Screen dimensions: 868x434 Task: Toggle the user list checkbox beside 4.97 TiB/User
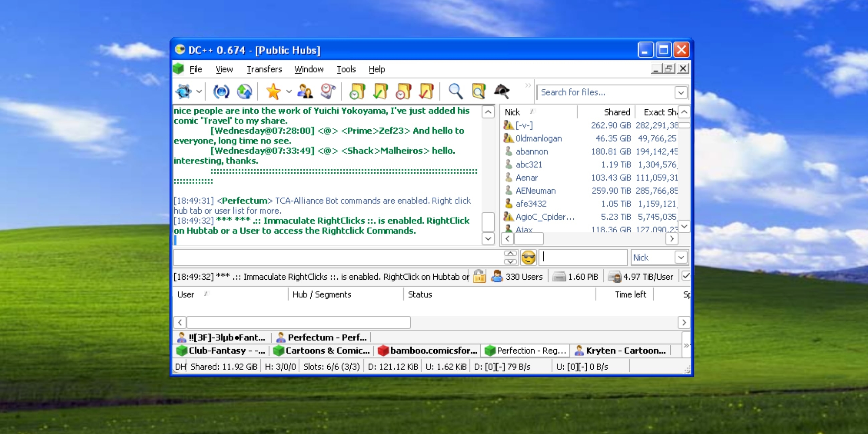point(686,276)
